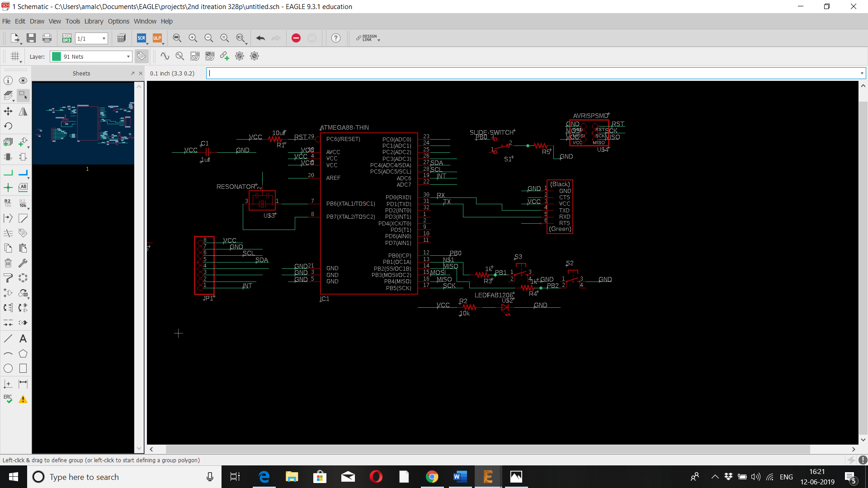Open the Layer 91 Nets dropdown

pyautogui.click(x=128, y=56)
